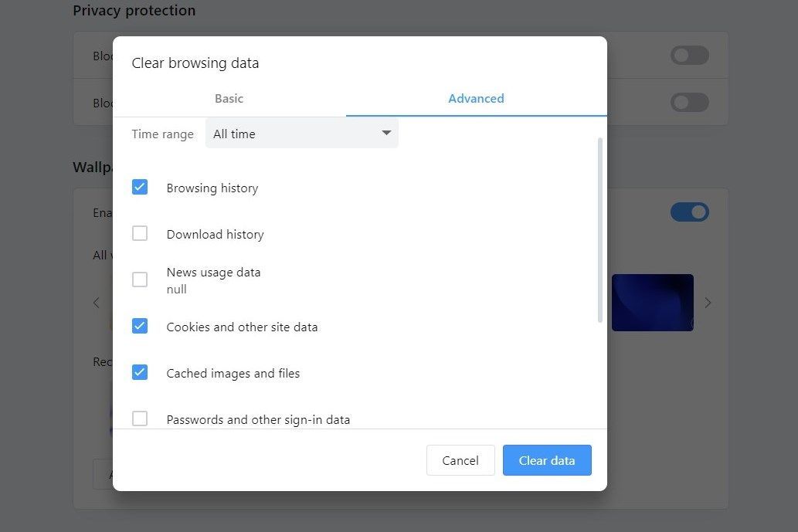Click the Time range label
Screen dimensions: 798x532
[x=162, y=134]
